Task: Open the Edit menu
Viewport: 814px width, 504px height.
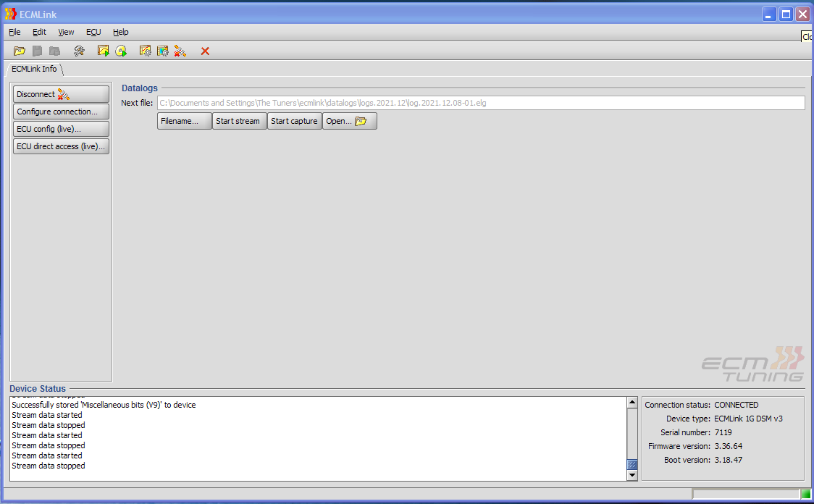Action: pos(39,32)
